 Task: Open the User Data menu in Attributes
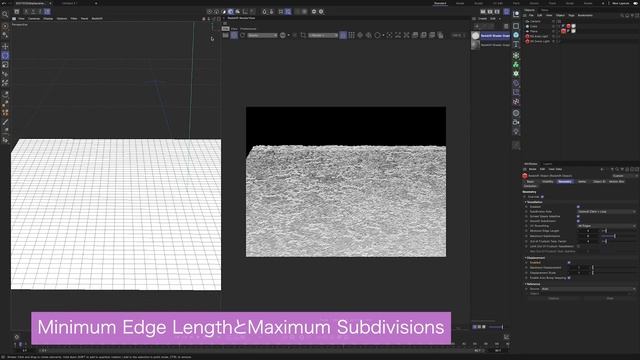click(x=555, y=169)
